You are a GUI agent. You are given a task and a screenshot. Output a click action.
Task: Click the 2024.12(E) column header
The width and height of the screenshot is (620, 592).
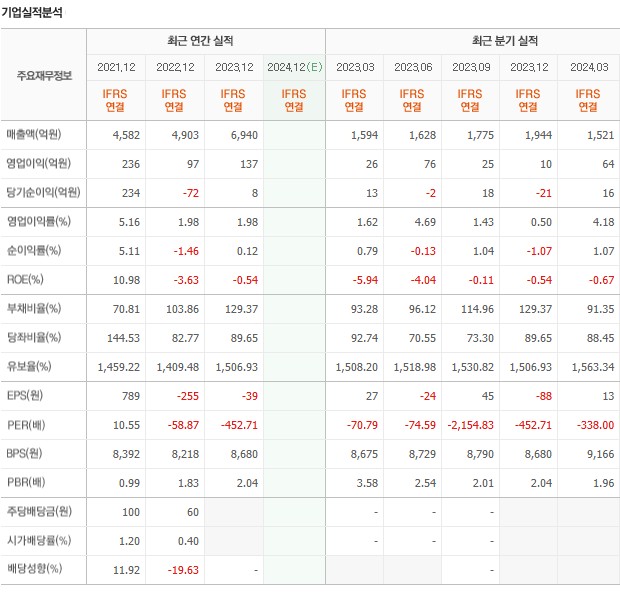[x=295, y=67]
